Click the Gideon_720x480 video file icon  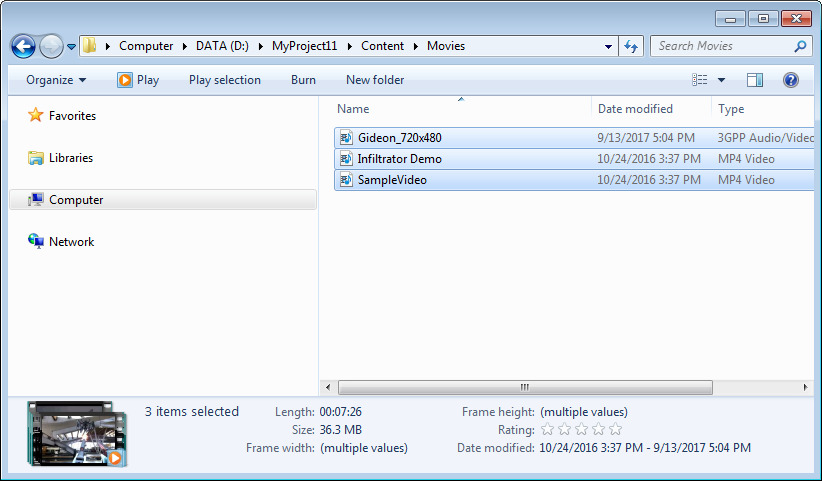point(346,138)
